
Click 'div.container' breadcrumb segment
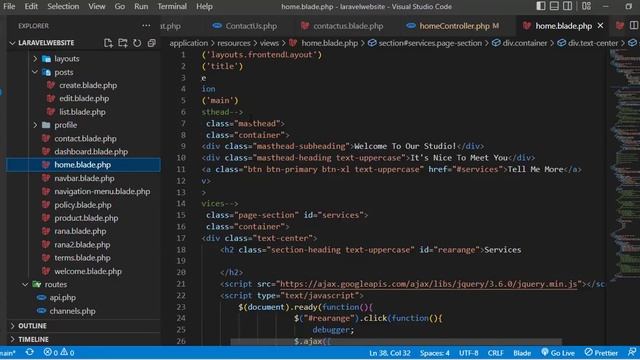tap(524, 43)
